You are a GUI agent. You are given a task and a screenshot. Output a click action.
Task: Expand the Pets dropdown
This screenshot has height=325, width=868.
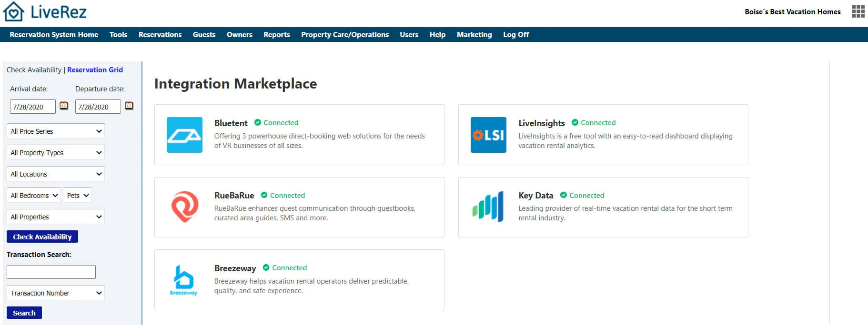pyautogui.click(x=77, y=196)
